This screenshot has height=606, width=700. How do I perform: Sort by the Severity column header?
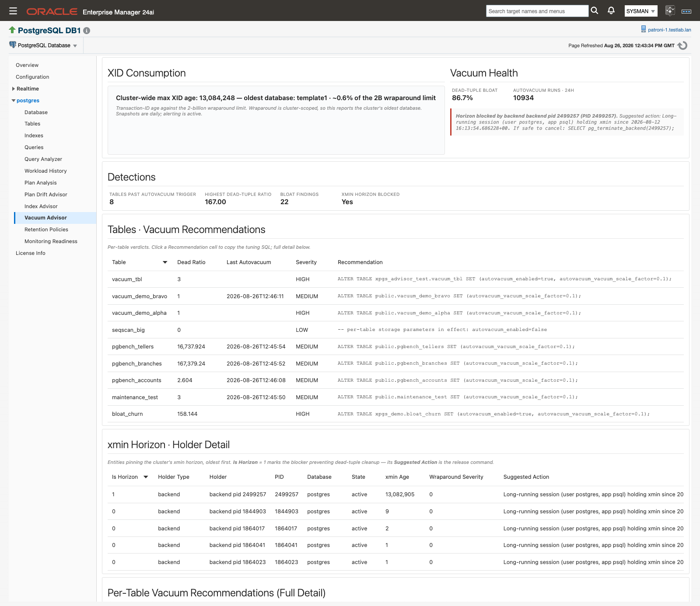306,262
